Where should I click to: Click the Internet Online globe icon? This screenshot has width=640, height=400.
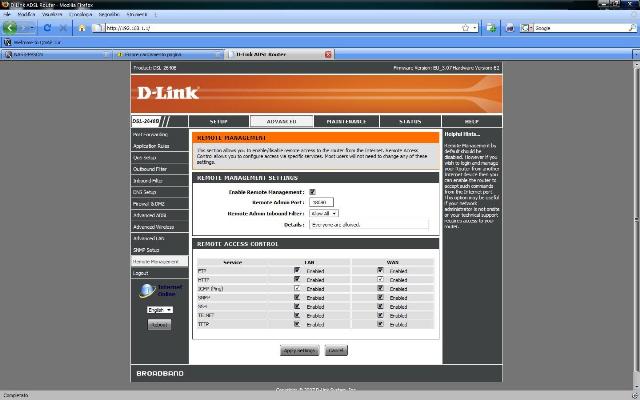(147, 290)
